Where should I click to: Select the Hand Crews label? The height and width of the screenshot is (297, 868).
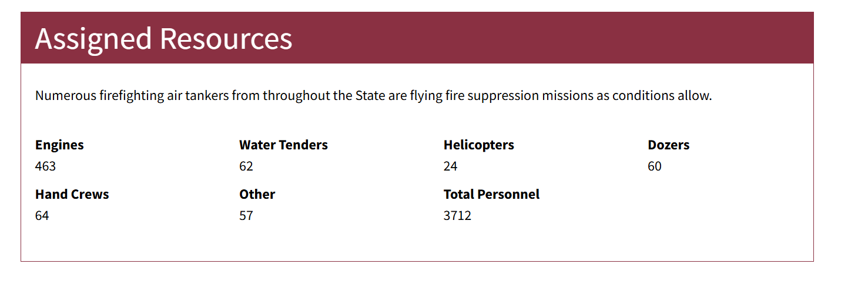pyautogui.click(x=72, y=195)
